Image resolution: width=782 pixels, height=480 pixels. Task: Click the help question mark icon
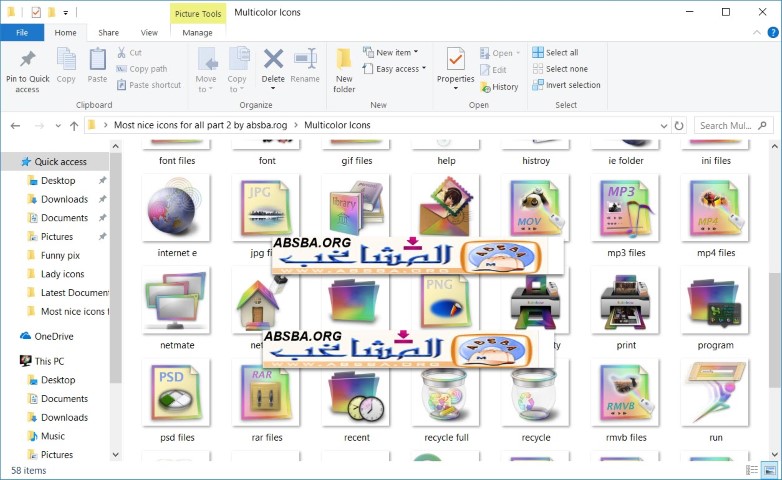773,32
